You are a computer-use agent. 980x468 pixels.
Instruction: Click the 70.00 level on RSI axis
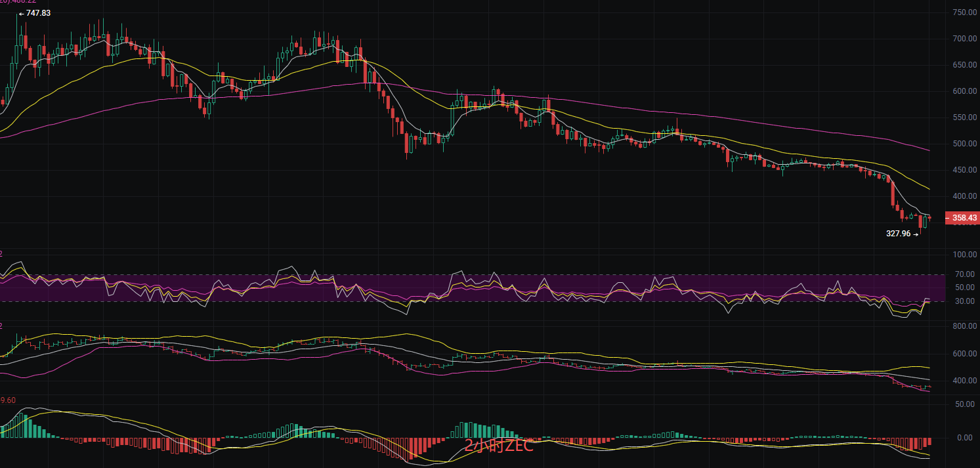(x=964, y=274)
